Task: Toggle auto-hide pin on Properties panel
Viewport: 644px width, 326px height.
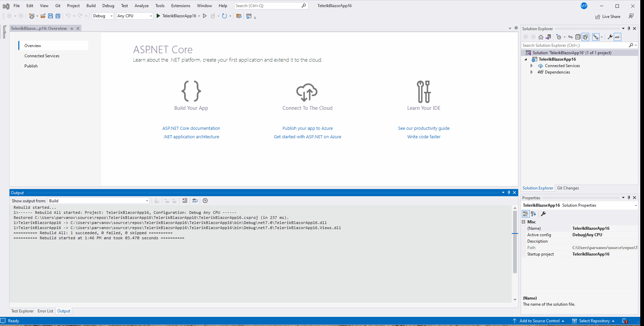Action: click(629, 198)
